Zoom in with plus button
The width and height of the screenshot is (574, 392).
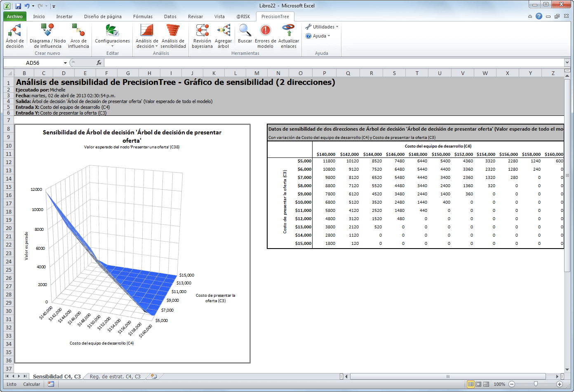[x=560, y=384]
